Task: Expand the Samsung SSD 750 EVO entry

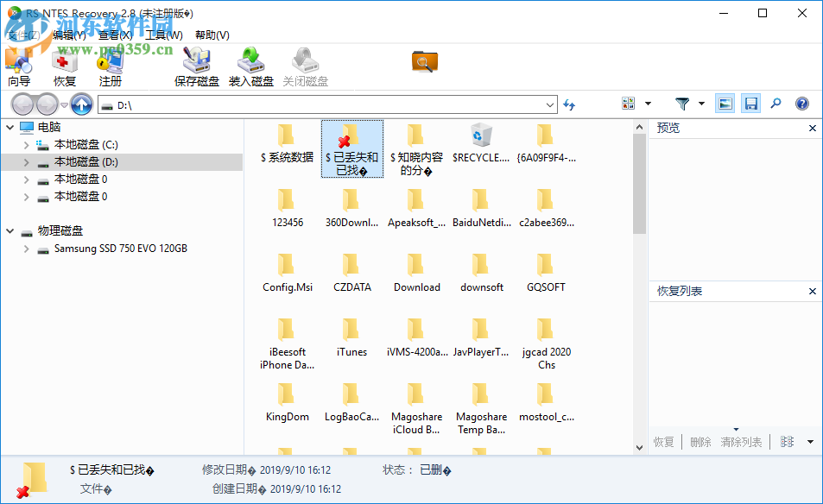Action: pos(26,249)
